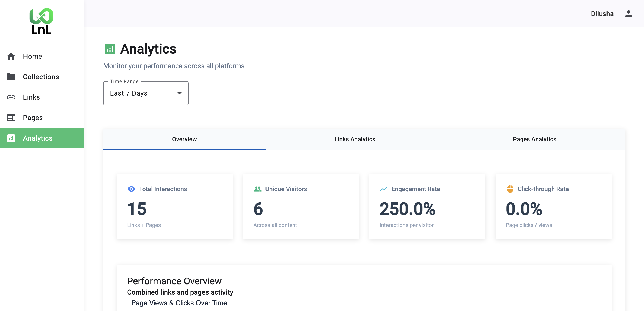Open the Time Range dropdown

(146, 93)
